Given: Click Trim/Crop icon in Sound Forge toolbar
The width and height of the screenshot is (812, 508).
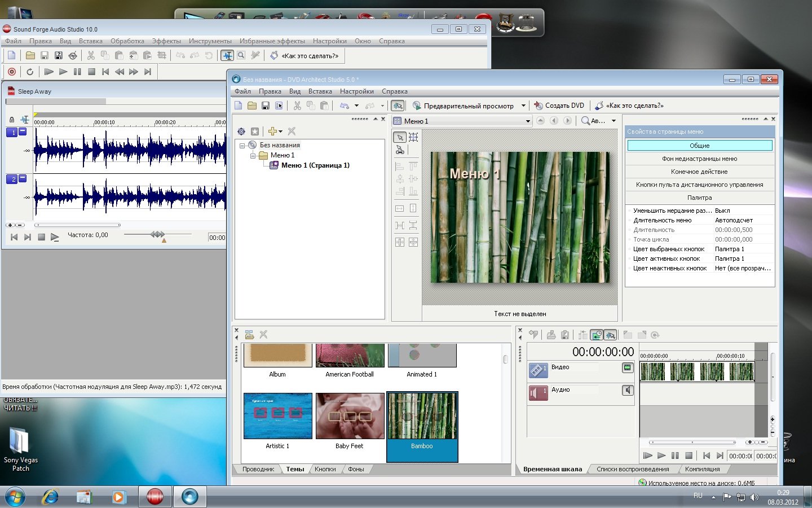Looking at the screenshot, I should coord(161,55).
